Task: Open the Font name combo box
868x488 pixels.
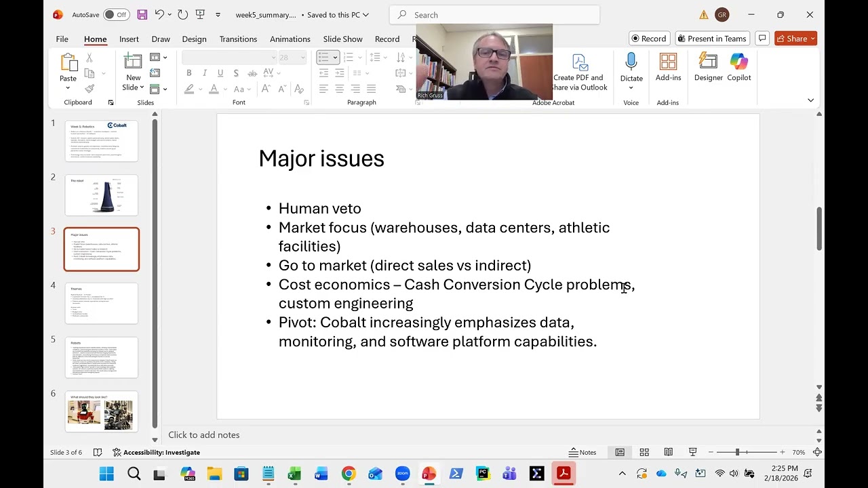Action: pos(229,58)
